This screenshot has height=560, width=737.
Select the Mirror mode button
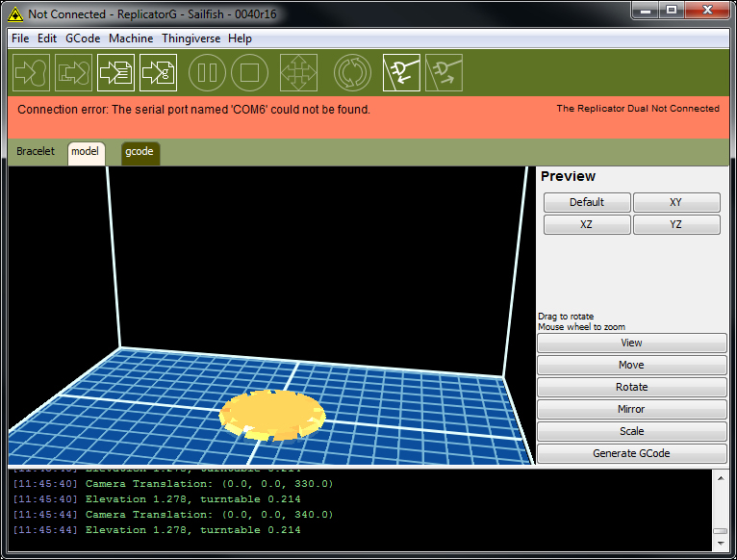coord(632,409)
